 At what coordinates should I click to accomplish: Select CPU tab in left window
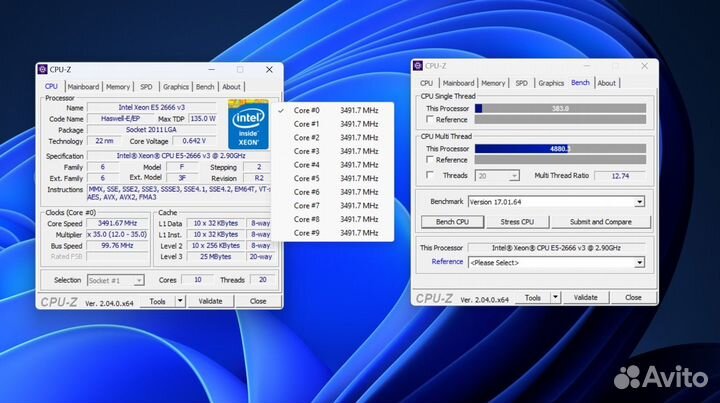pos(51,86)
